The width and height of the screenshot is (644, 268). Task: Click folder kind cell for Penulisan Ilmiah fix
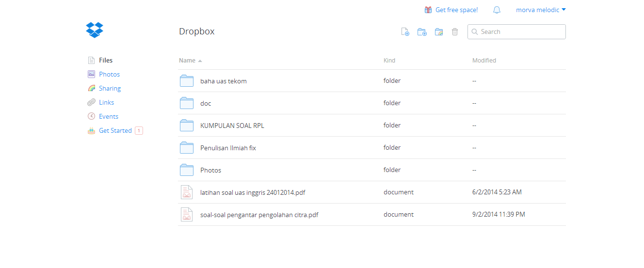pyautogui.click(x=392, y=147)
